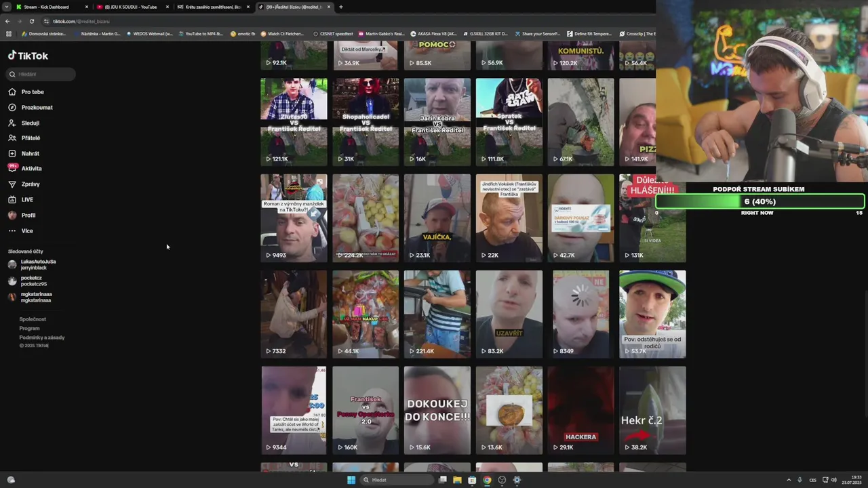Click the address bar URL
The width and height of the screenshot is (868, 488).
(x=81, y=21)
